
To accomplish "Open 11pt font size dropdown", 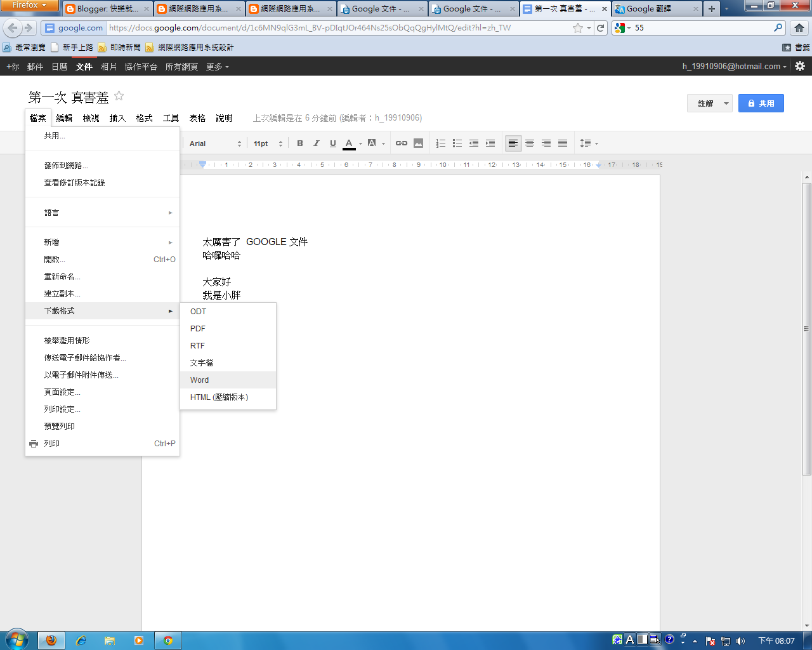I will (x=268, y=143).
